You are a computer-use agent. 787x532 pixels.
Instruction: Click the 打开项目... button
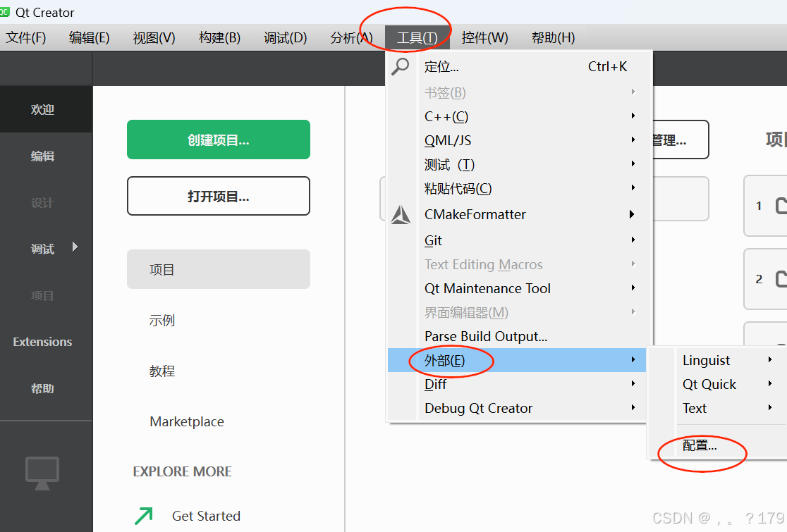coord(219,196)
